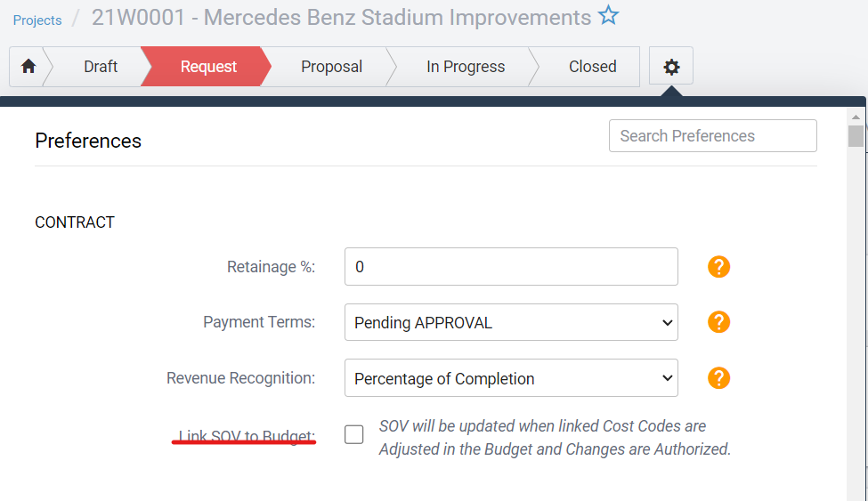Screen dimensions: 868x501
Task: Show help for Revenue Recognition
Action: click(x=718, y=378)
